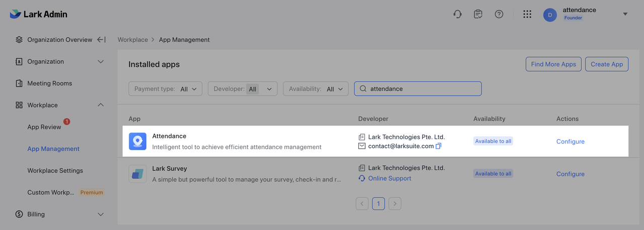Click the app search input field

(x=423, y=89)
